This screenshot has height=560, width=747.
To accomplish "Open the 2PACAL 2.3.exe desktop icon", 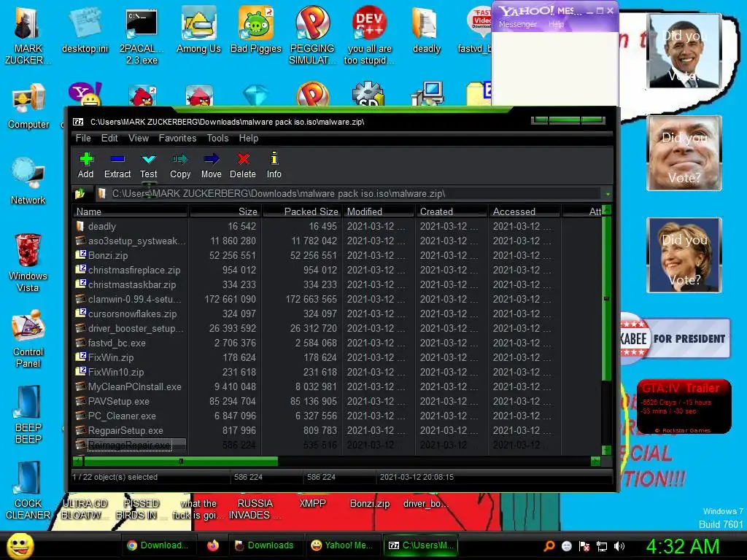I will pos(142,36).
